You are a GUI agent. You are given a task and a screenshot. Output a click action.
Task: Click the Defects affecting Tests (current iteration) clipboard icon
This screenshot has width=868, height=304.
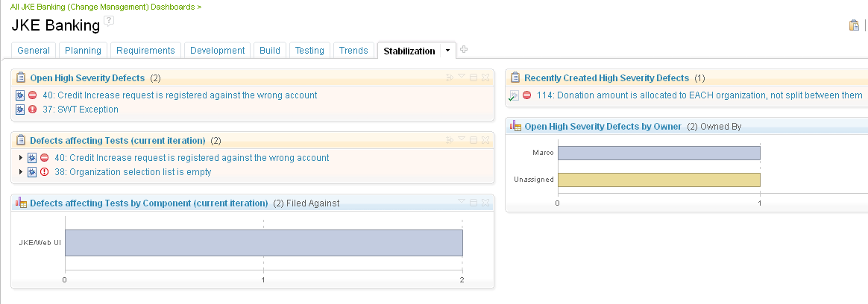pyautogui.click(x=21, y=140)
